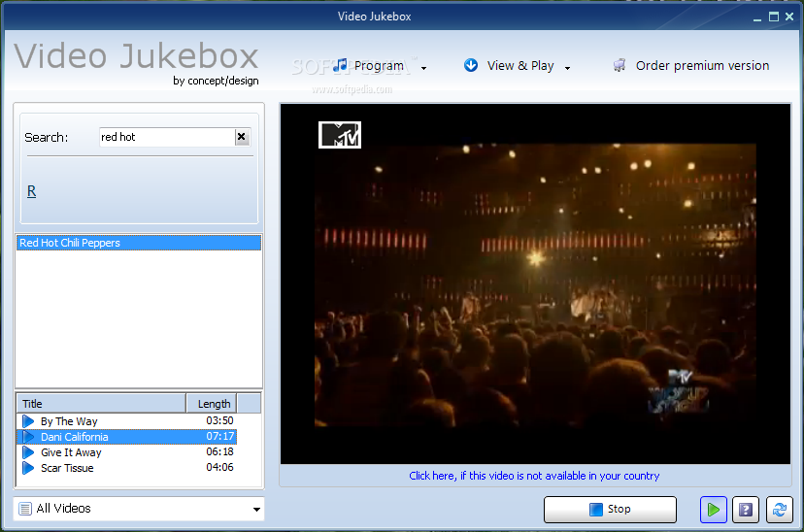Select Red Hot Chili Peppers artist
The width and height of the screenshot is (804, 532).
[x=139, y=243]
